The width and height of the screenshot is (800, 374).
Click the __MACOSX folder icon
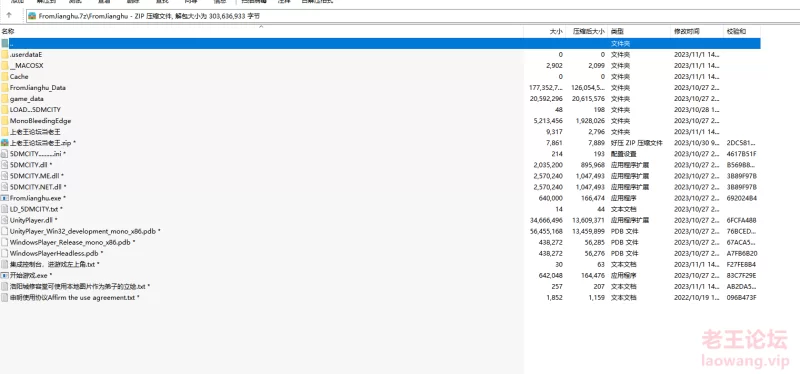click(x=5, y=65)
